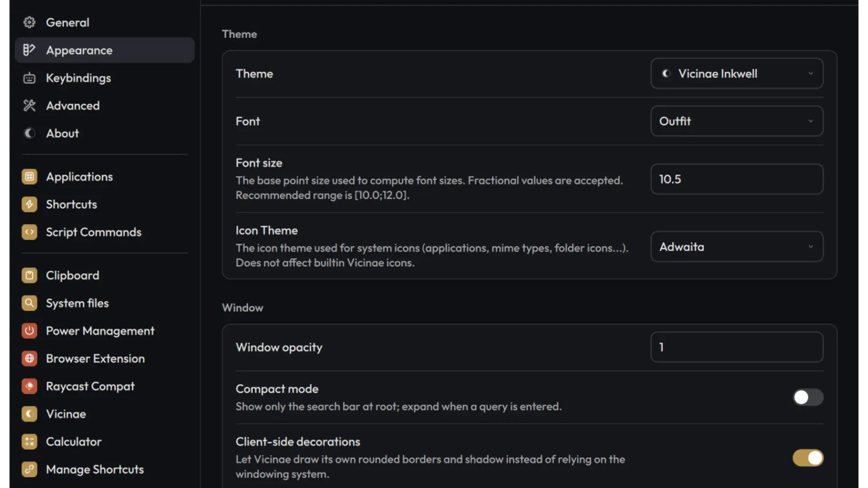Disable Client-side decorations toggle

coord(808,458)
